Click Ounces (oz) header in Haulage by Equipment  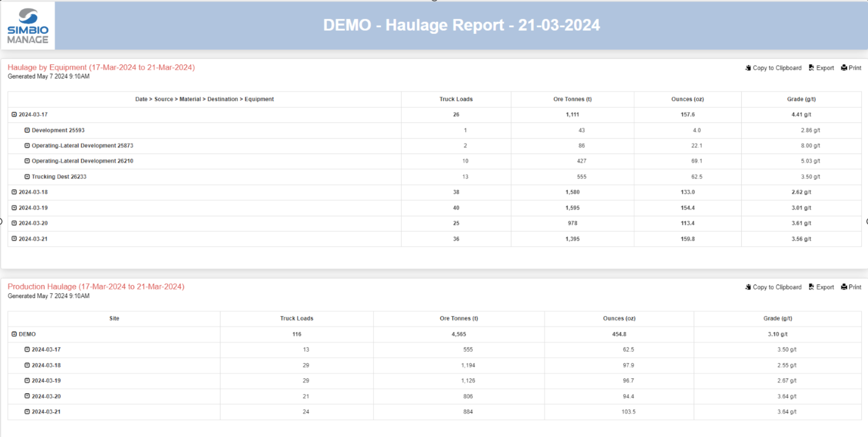click(x=687, y=99)
